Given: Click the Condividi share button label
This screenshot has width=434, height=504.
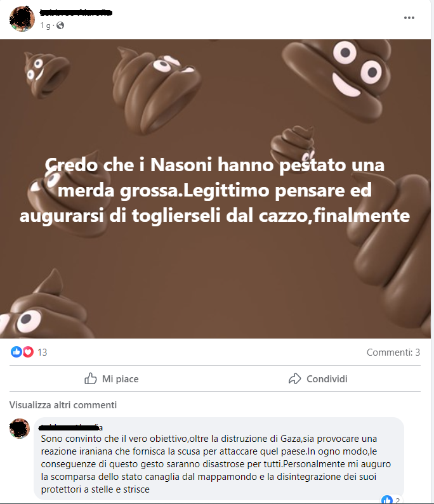Looking at the screenshot, I should click(x=327, y=379).
